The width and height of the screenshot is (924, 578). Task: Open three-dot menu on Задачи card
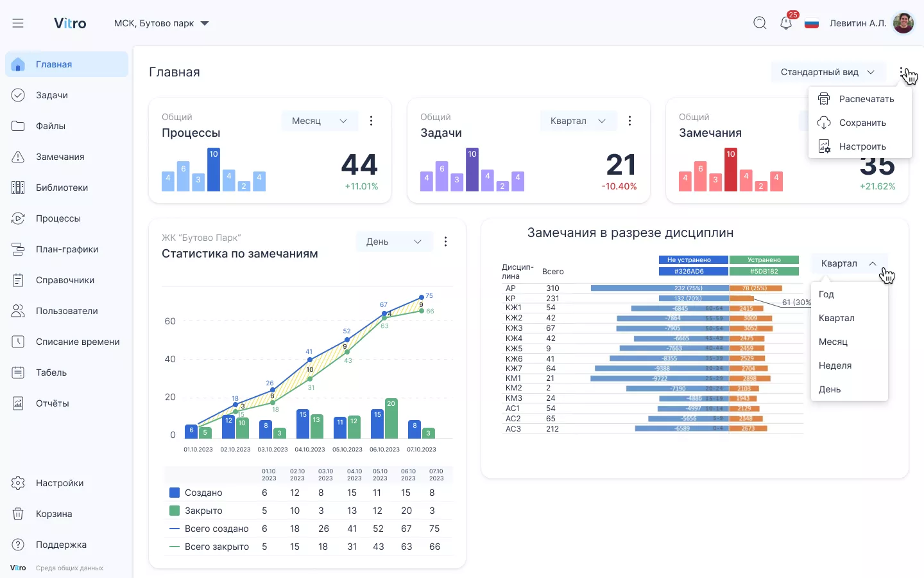(x=629, y=121)
